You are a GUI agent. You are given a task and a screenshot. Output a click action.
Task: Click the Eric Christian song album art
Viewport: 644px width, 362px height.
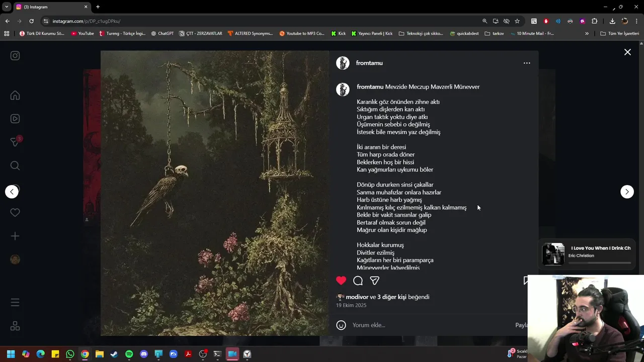coord(553,254)
